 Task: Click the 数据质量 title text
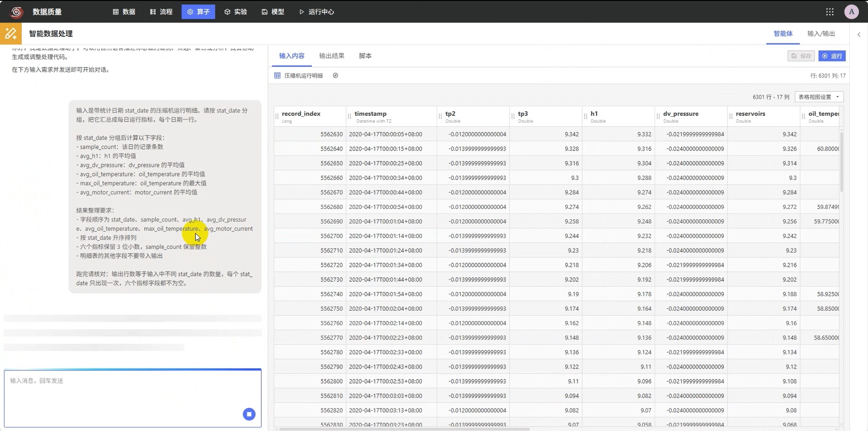point(47,12)
